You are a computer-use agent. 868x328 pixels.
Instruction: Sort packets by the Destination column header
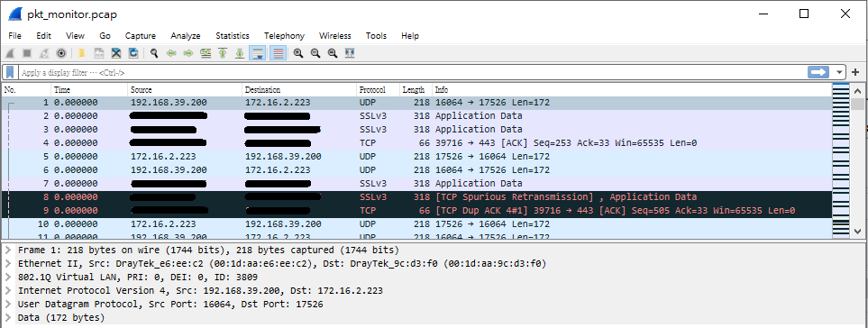click(x=299, y=89)
